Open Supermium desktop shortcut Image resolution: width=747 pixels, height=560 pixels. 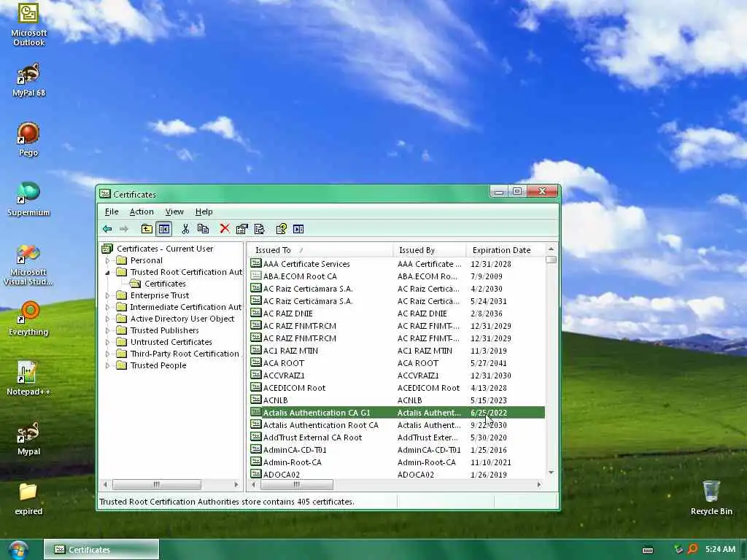(x=28, y=200)
